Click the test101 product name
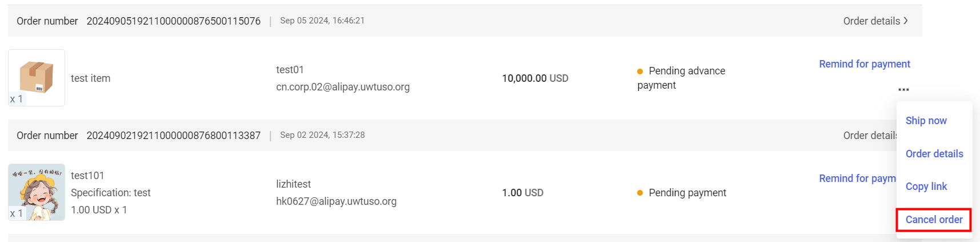 coord(87,176)
